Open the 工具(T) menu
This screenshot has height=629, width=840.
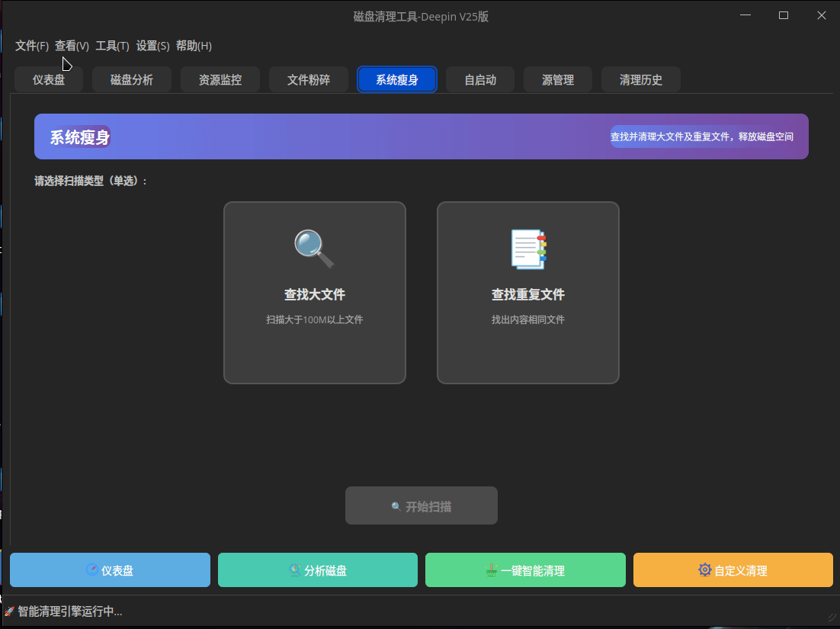coord(112,46)
